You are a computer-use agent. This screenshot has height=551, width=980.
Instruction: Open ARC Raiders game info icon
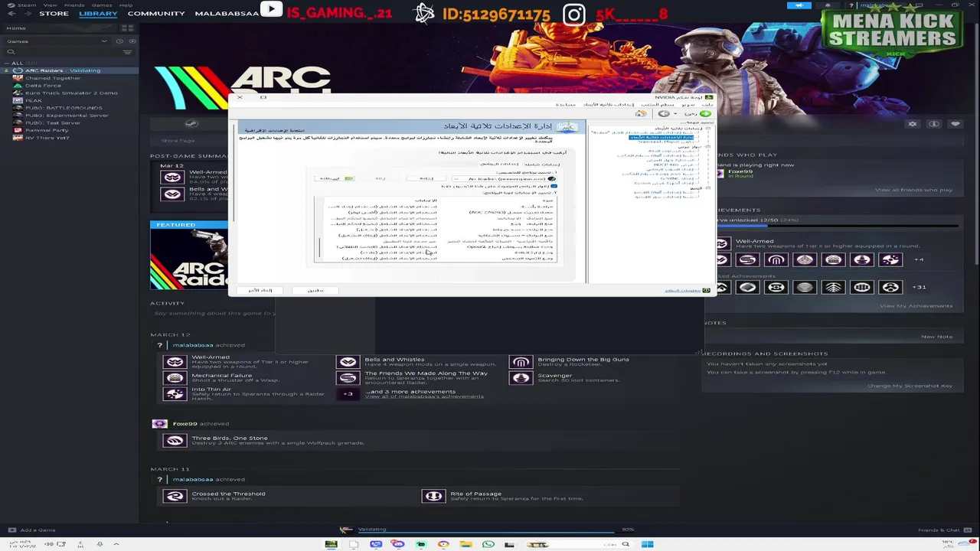point(934,124)
